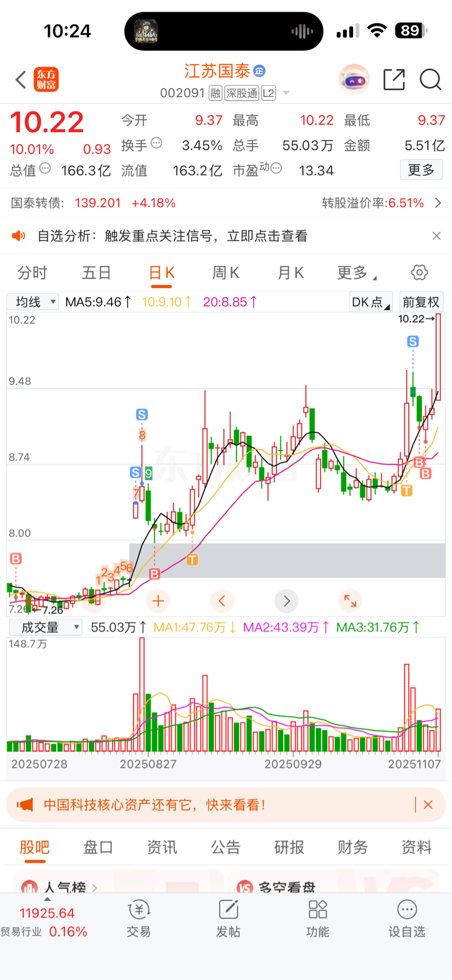Close the 中国科技核心资产 banner
Screen dimensions: 452x980
point(428,805)
